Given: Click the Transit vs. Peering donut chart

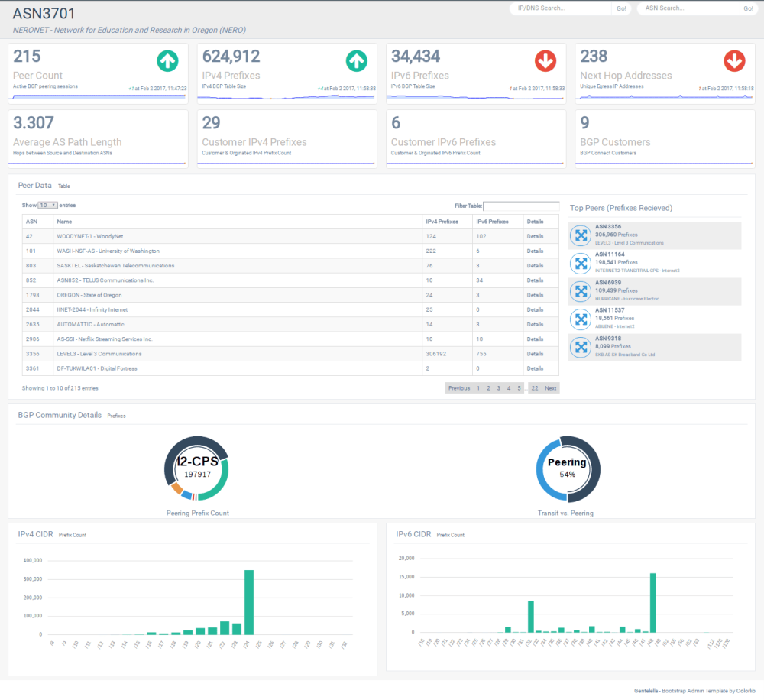Looking at the screenshot, I should click(x=566, y=468).
